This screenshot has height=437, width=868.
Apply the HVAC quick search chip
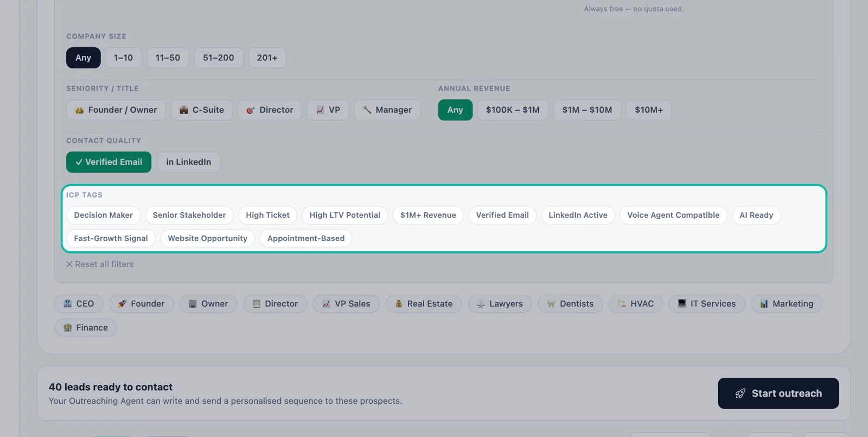[636, 303]
